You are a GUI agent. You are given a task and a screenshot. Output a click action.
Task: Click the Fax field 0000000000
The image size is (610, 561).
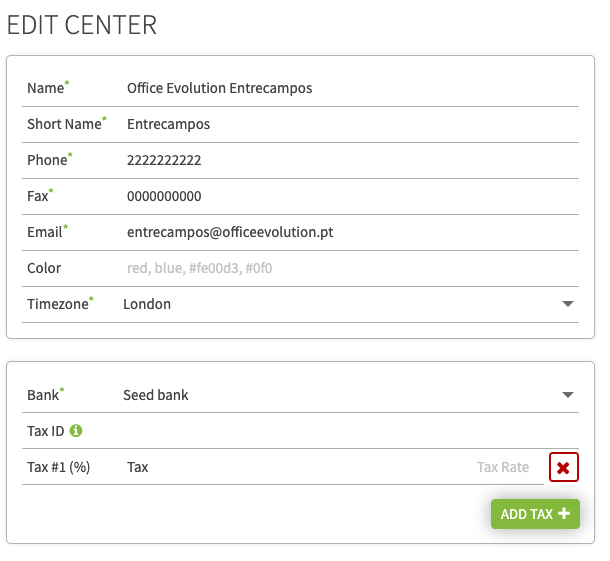point(352,196)
